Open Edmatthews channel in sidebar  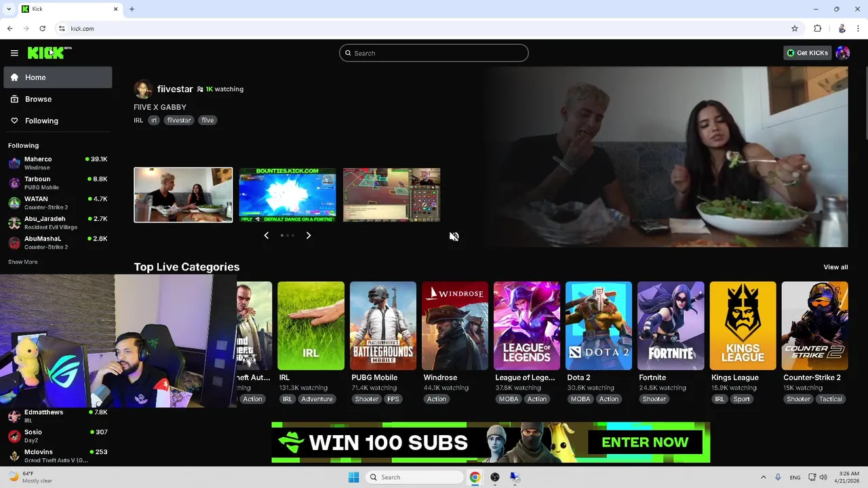click(x=58, y=415)
